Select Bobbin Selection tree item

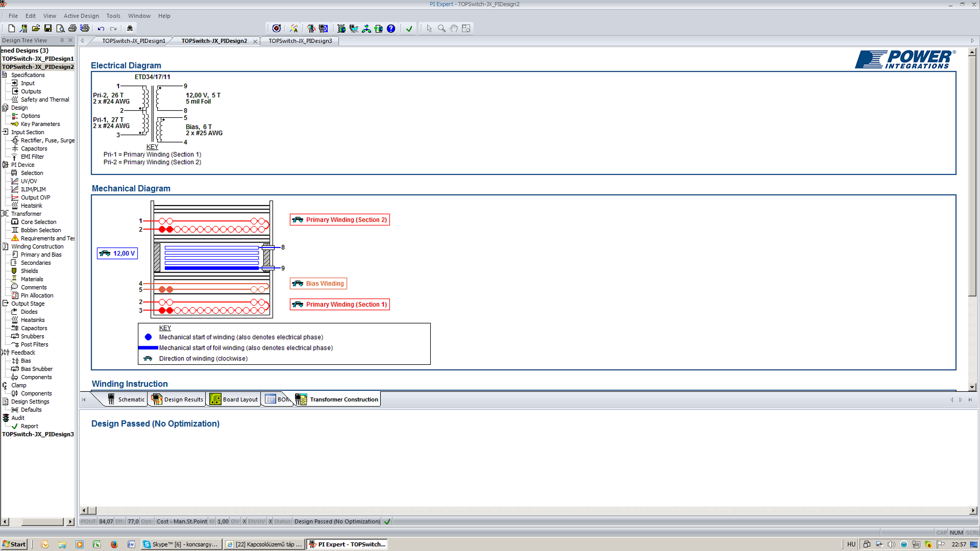(x=40, y=230)
